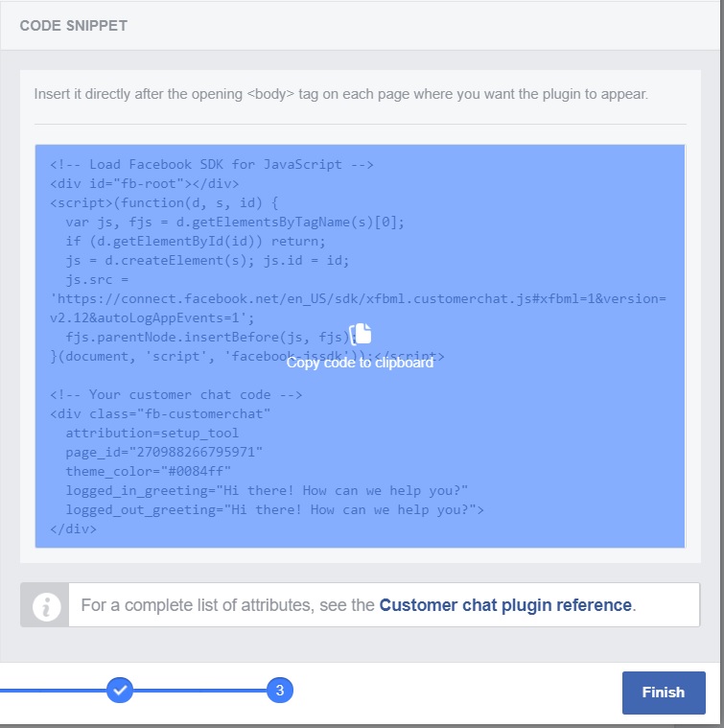This screenshot has width=724, height=728.
Task: Click the 'if (d.getElementById(id)) return;' line
Action: (x=196, y=242)
